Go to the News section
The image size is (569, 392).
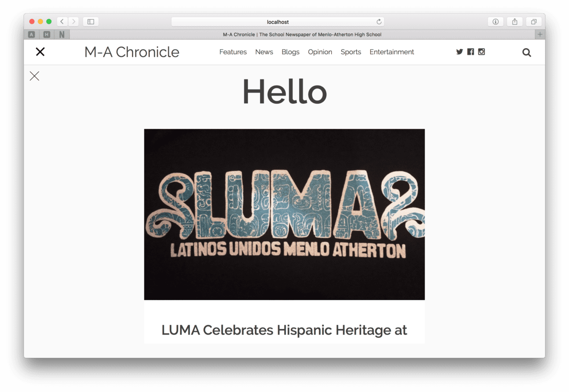pyautogui.click(x=264, y=52)
